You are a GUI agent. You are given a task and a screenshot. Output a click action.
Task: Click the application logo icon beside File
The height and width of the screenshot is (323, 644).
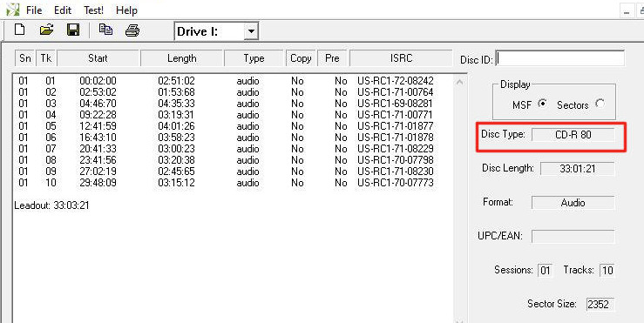tap(12, 9)
